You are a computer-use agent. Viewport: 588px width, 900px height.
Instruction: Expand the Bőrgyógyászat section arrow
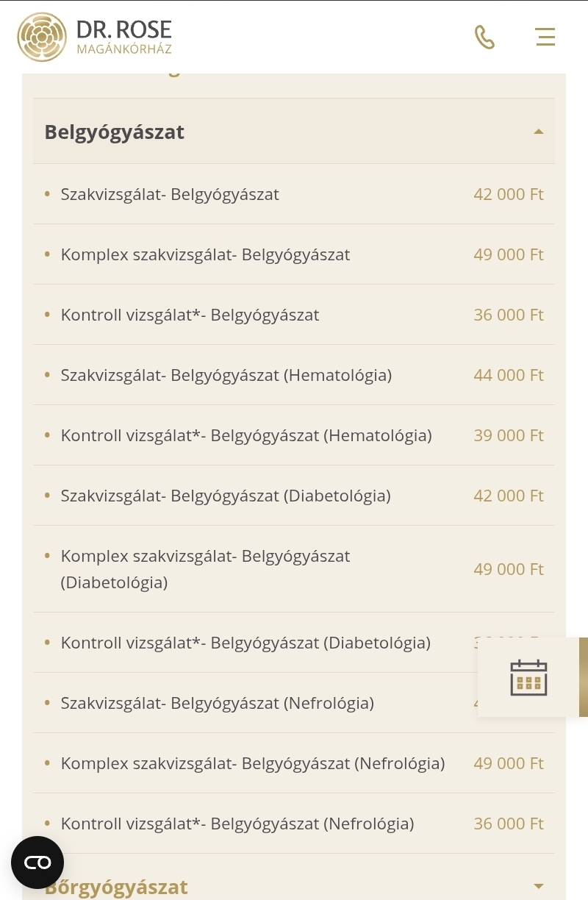(539, 887)
